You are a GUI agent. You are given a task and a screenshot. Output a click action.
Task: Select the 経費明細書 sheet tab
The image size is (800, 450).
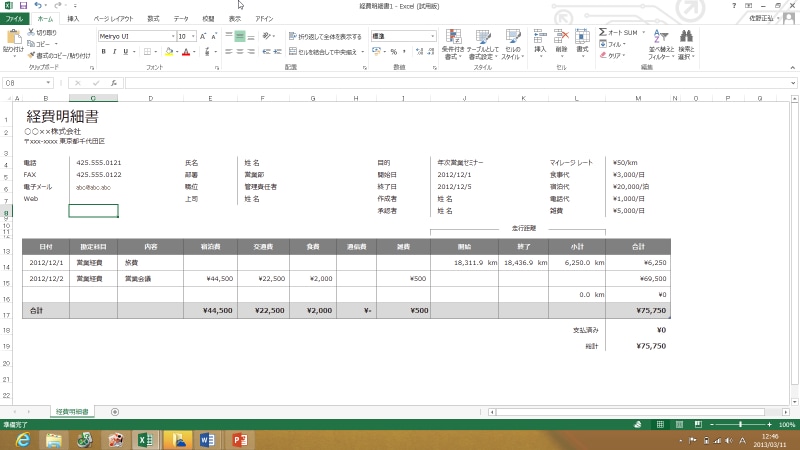[72, 412]
